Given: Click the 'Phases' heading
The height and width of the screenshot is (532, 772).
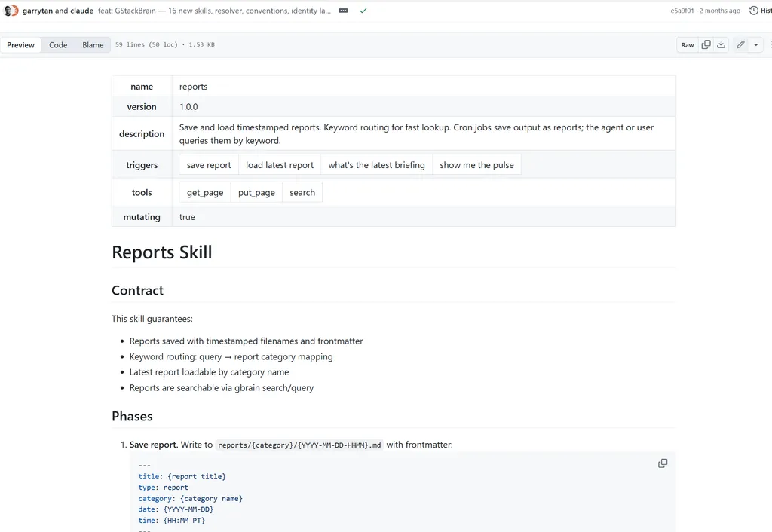Looking at the screenshot, I should (x=132, y=417).
